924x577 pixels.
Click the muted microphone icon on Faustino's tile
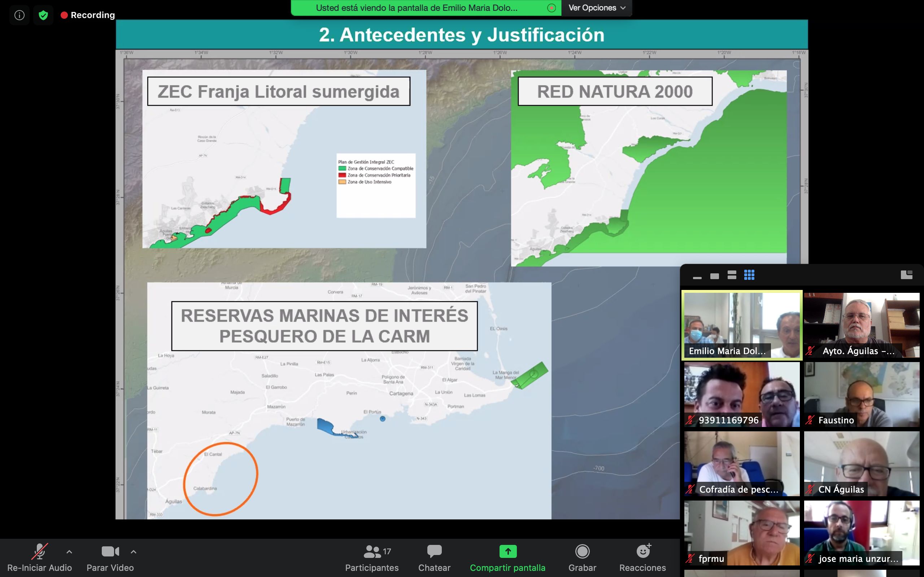[x=811, y=420]
